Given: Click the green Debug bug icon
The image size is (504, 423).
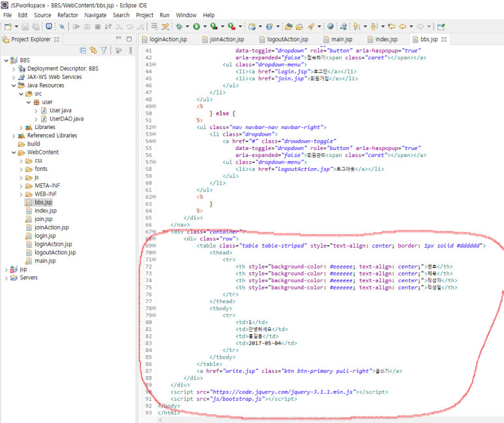Looking at the screenshot, I should (x=179, y=27).
